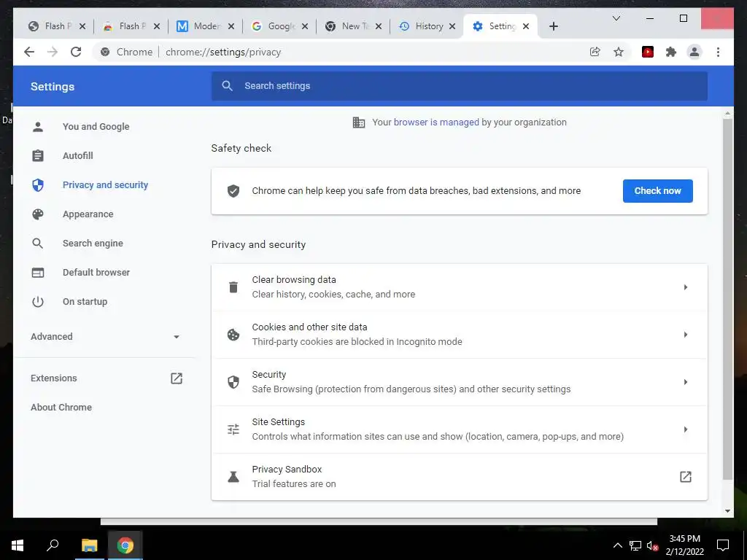The width and height of the screenshot is (747, 560).
Task: Click the cookie icon in Cookies row
Action: coord(233,335)
